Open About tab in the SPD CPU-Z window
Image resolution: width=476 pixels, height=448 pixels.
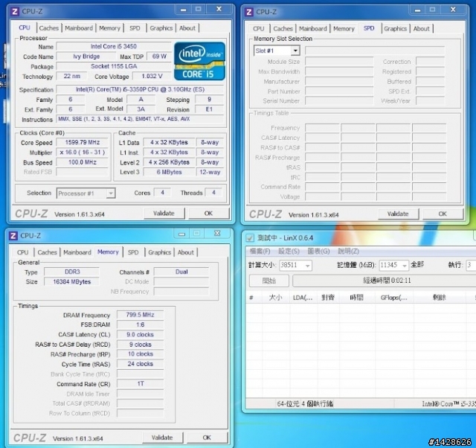(422, 29)
